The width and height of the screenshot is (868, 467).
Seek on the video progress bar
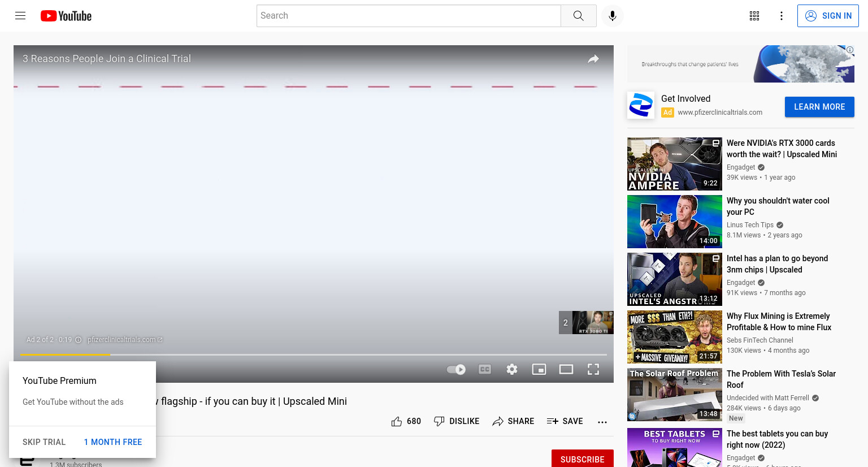pos(314,354)
